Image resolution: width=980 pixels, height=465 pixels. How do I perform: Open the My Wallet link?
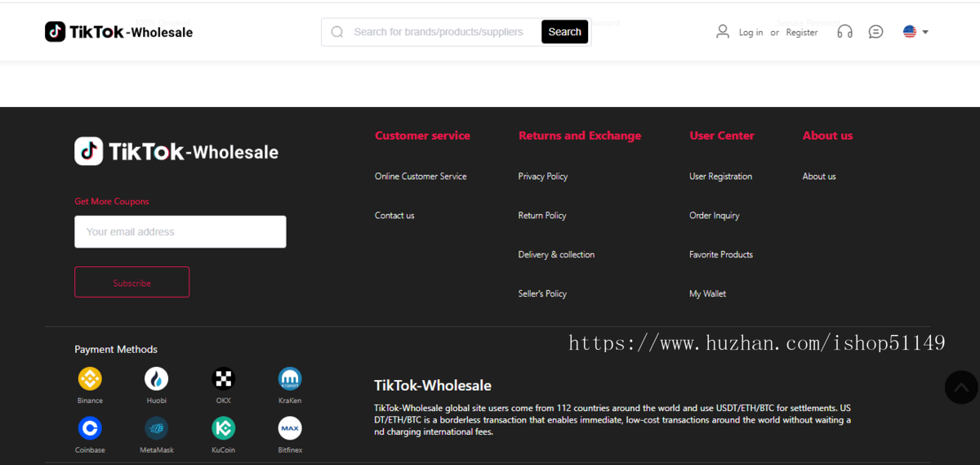pyautogui.click(x=707, y=294)
